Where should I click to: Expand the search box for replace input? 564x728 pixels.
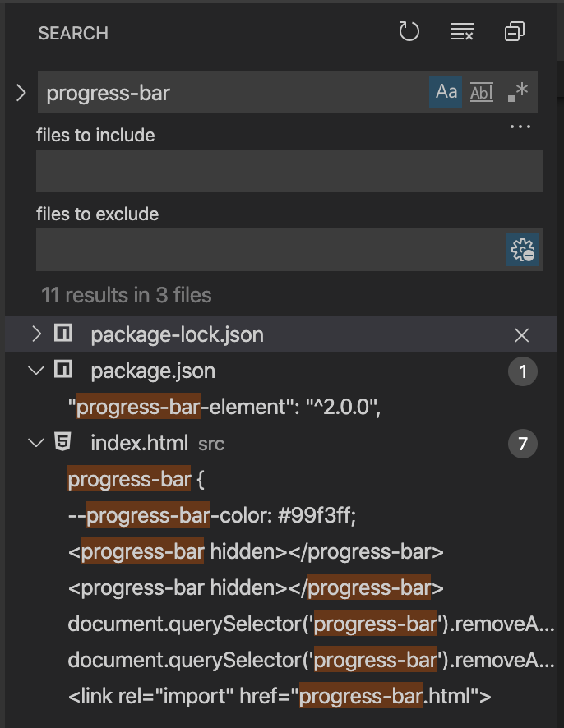[21, 92]
